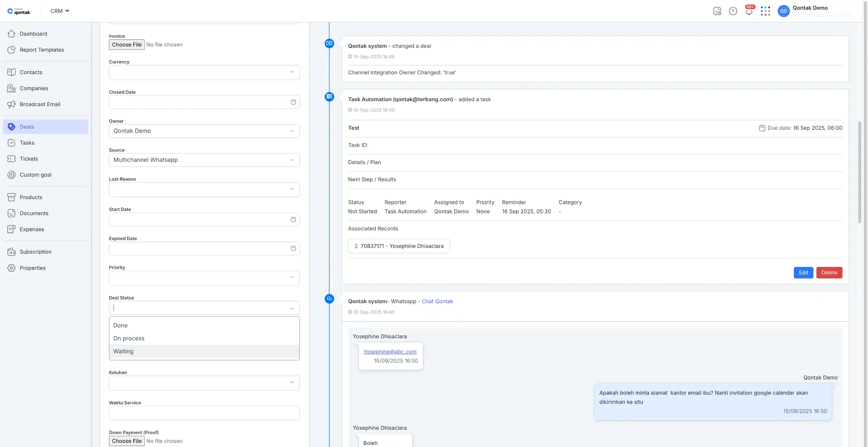The image size is (868, 447).
Task: Click the report checklist icon in header
Action: [717, 11]
